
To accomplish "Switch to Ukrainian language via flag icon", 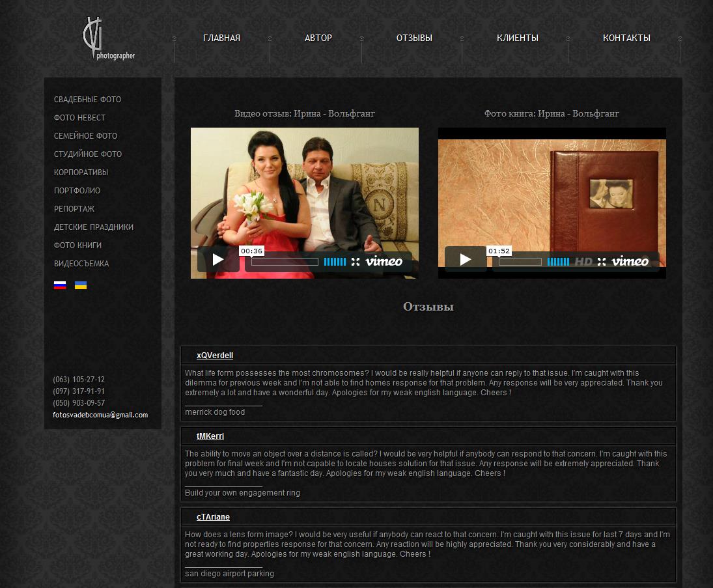I will pos(81,285).
